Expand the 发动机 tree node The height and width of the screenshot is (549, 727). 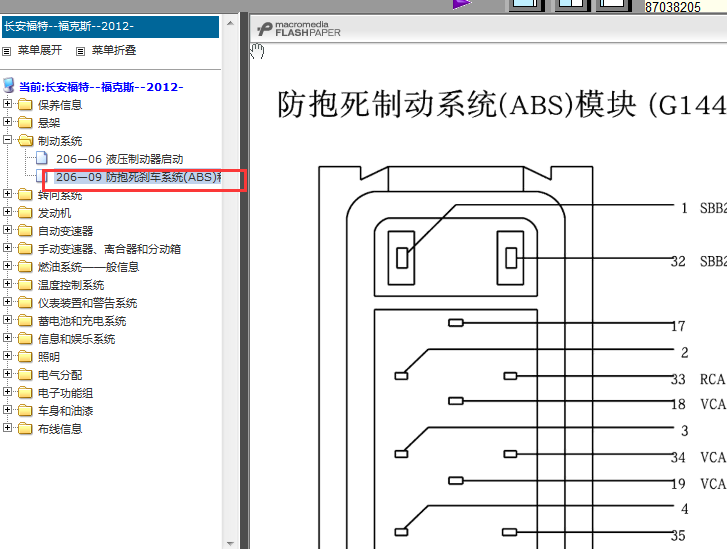[x=7, y=211]
